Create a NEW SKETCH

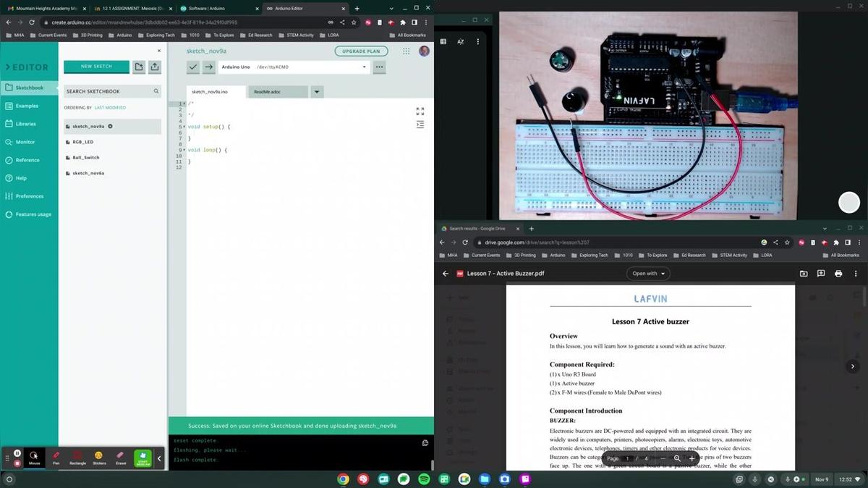pos(96,67)
